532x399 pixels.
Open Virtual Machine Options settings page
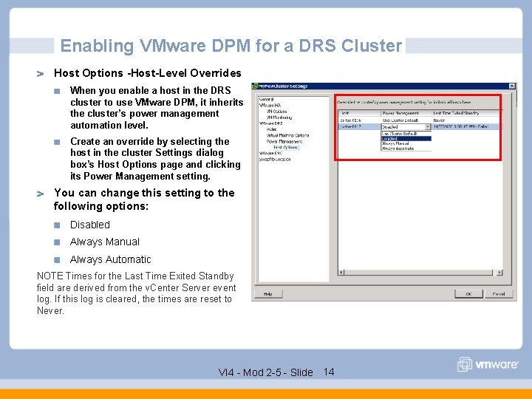[287, 135]
